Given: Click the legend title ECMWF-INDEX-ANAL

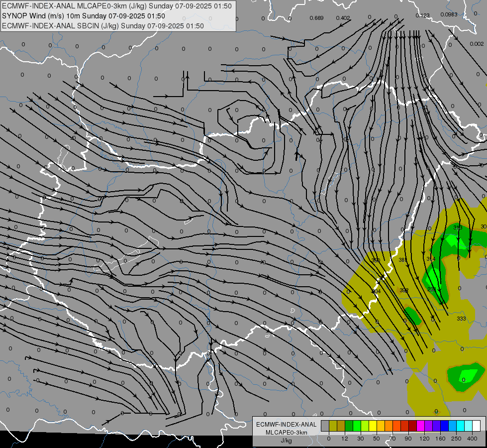Looking at the screenshot, I should pos(287,425).
